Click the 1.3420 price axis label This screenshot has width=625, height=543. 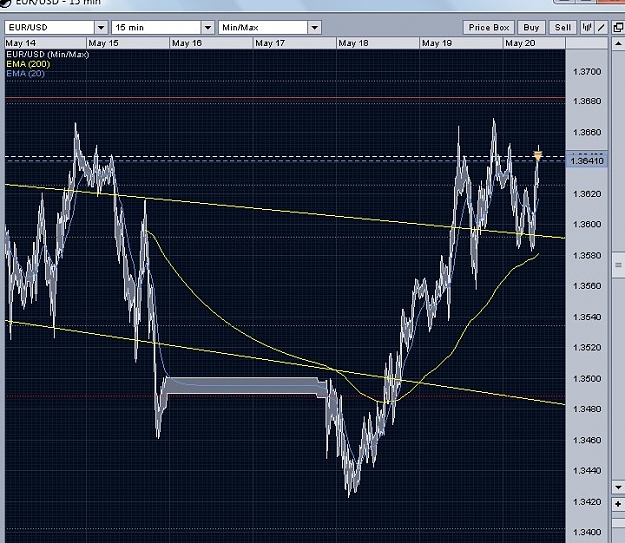587,502
